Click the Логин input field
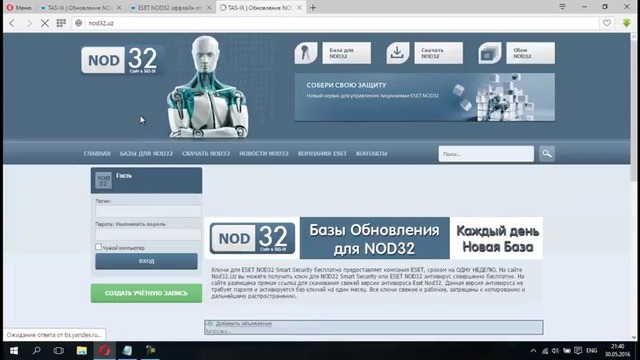 148,211
